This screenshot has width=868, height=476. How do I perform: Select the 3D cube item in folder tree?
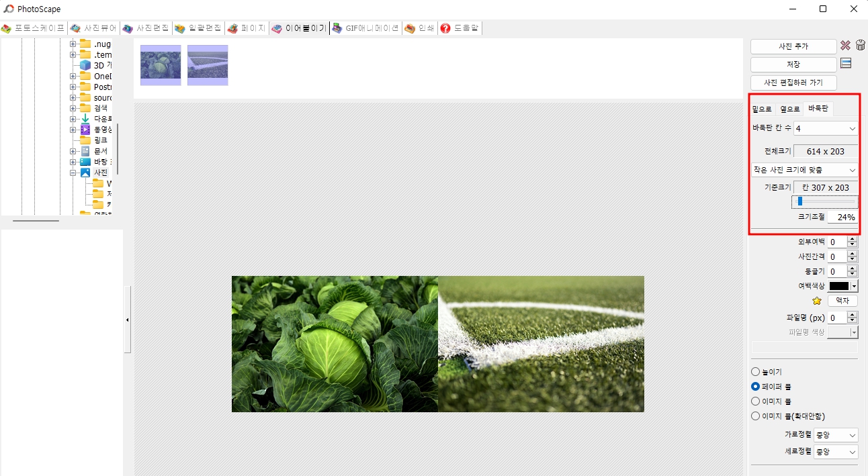[x=85, y=65]
